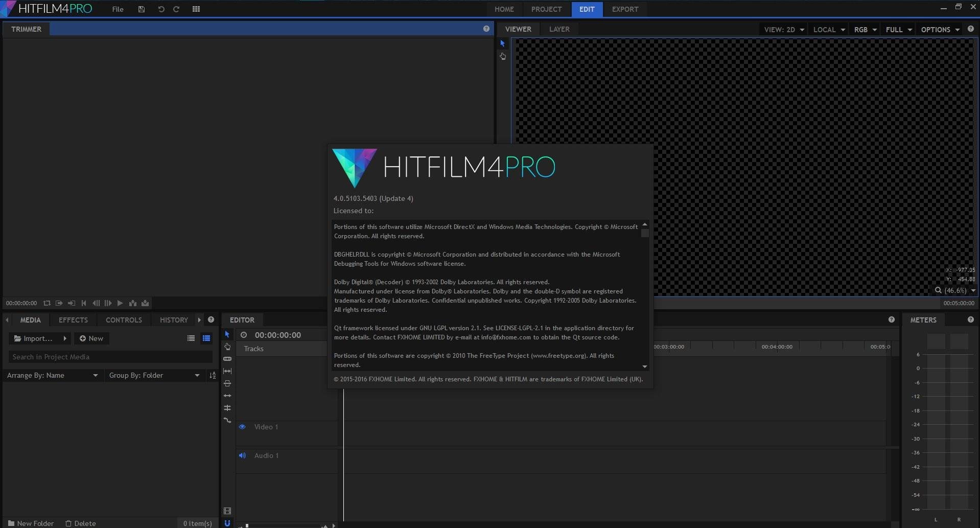Open the Viewer Options dropdown
Screen dimensions: 980x528
pos(940,30)
